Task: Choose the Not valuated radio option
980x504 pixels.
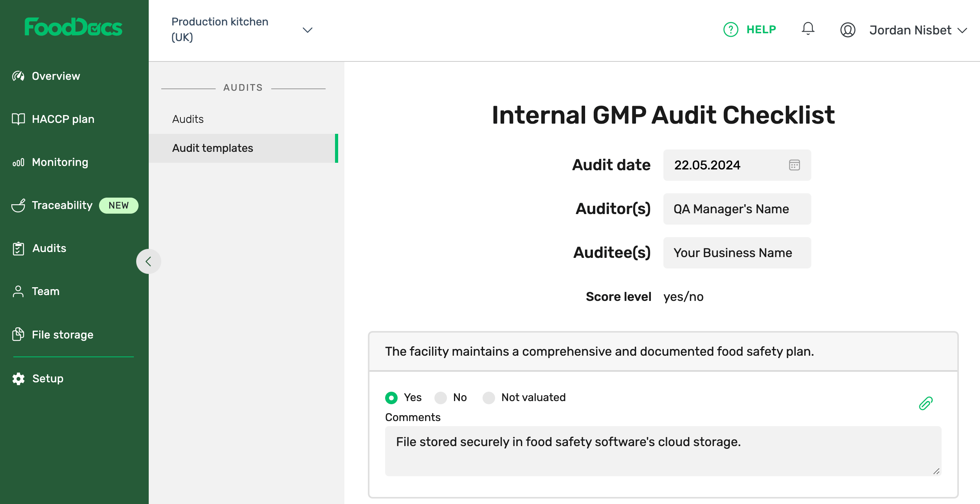Action: click(489, 398)
